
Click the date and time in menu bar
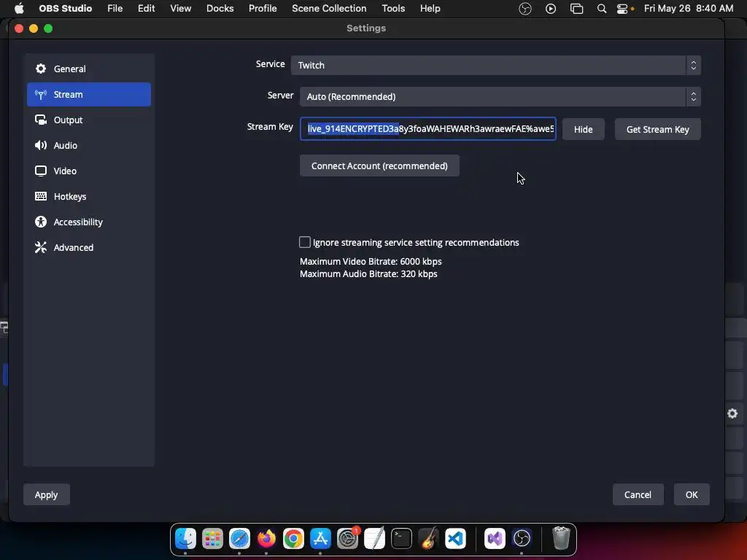689,9
